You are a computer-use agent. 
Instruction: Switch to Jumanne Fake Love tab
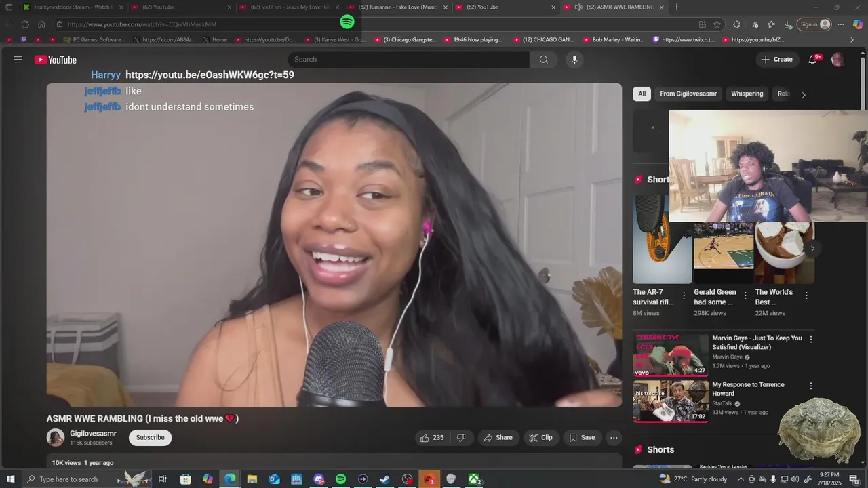[x=397, y=7]
